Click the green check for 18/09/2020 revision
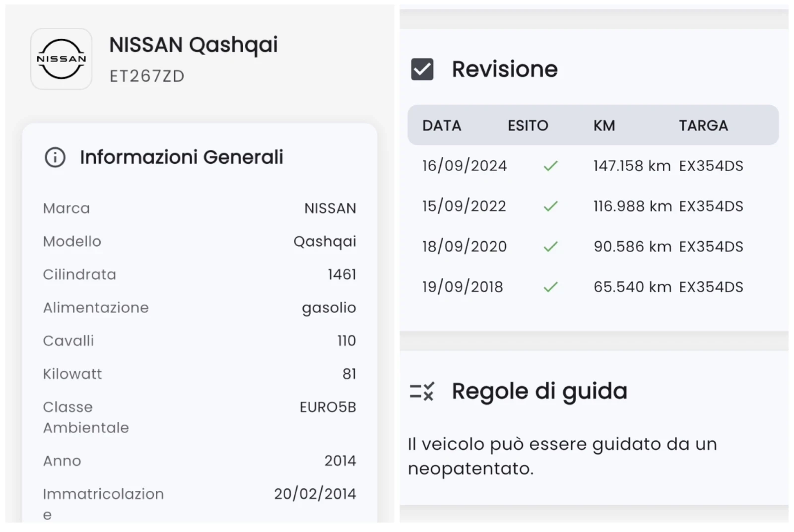 click(550, 246)
